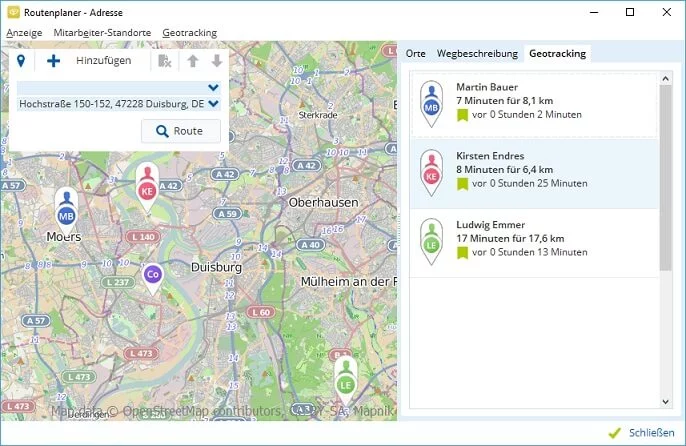Click the tracking list scroll down arrow
Viewport: 686px width, 446px height.
(666, 400)
